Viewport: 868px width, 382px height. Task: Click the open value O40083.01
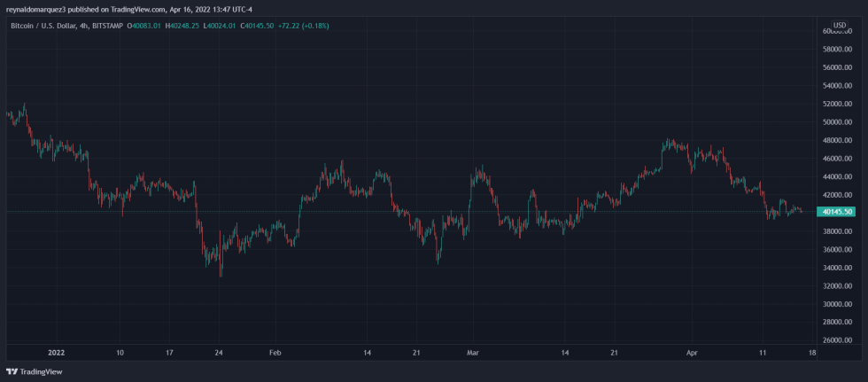pyautogui.click(x=143, y=26)
